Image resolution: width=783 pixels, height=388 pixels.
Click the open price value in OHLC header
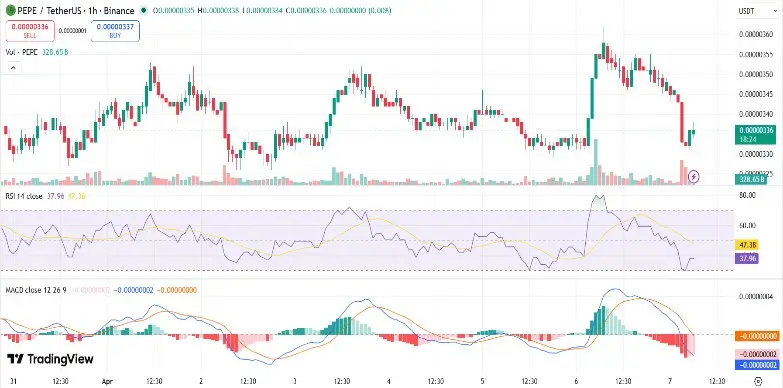tap(177, 10)
